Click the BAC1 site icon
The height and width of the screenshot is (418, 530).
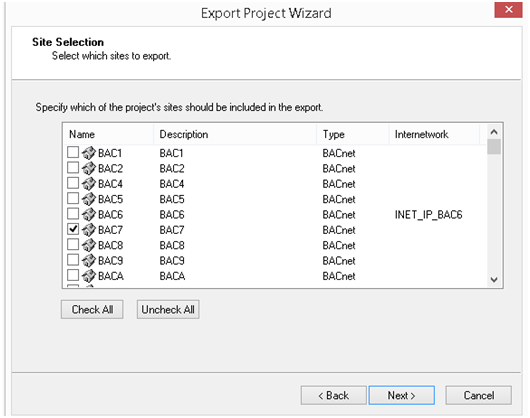[89, 153]
